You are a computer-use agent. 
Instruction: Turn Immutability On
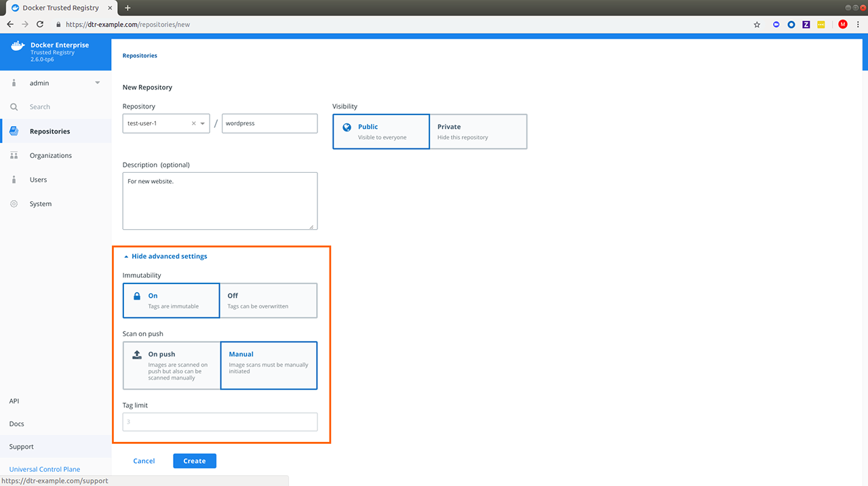point(172,300)
